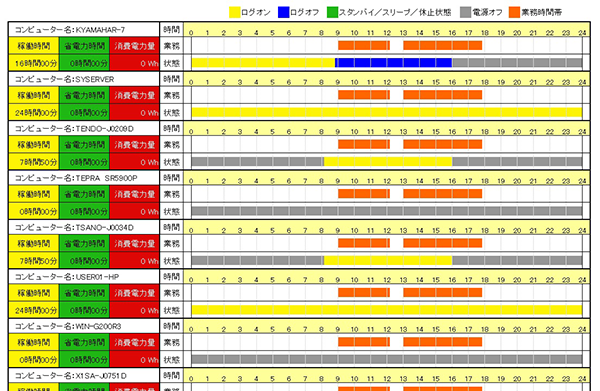This screenshot has width=600, height=391.
Task: Click the gray 電源オフ legend swatch
Action: click(x=465, y=12)
